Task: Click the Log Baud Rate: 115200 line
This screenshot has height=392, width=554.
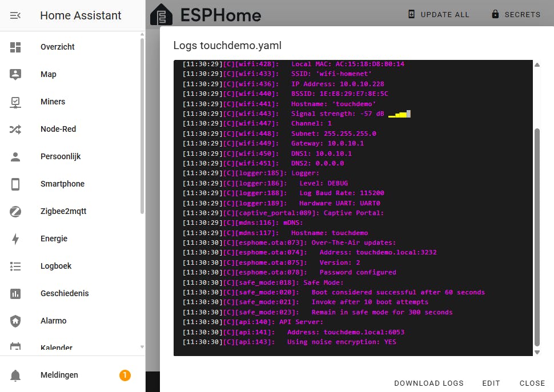Action: tap(283, 193)
